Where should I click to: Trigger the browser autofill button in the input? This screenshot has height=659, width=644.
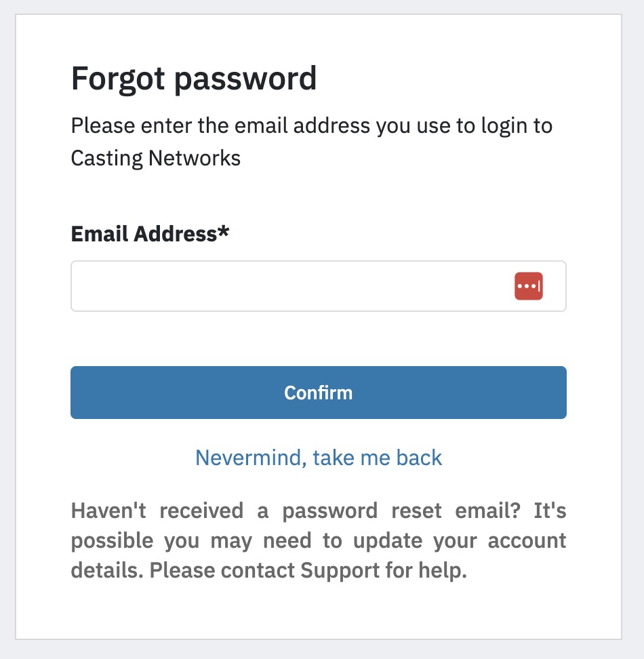click(x=529, y=286)
